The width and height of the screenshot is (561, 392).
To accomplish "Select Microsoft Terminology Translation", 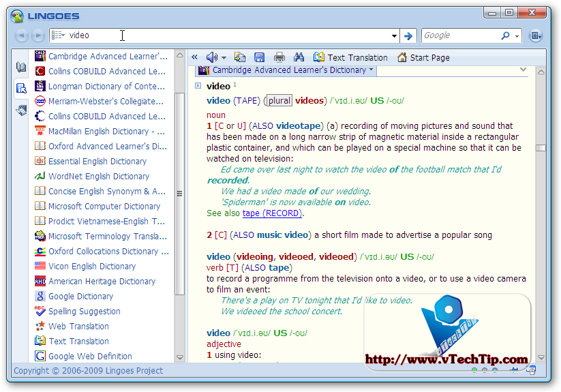I will (102, 237).
